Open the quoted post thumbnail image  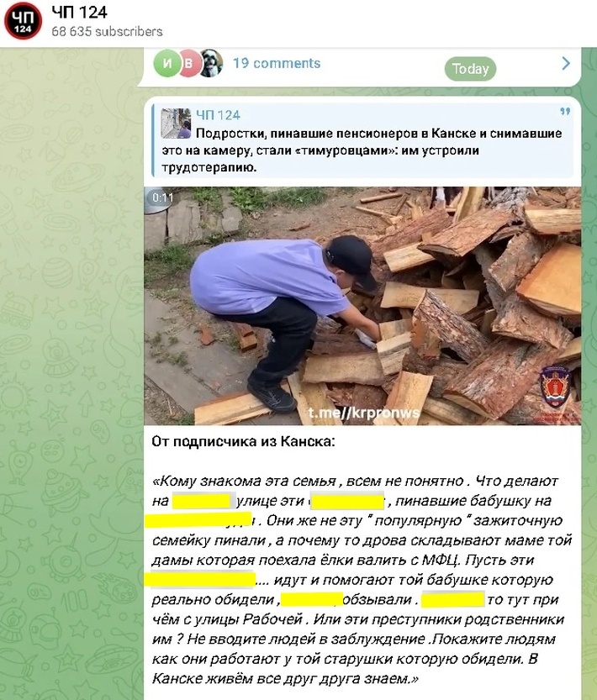(x=176, y=124)
